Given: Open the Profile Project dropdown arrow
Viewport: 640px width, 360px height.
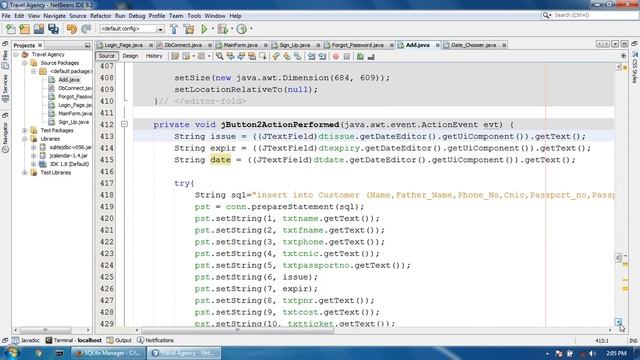Looking at the screenshot, I should click(x=251, y=29).
